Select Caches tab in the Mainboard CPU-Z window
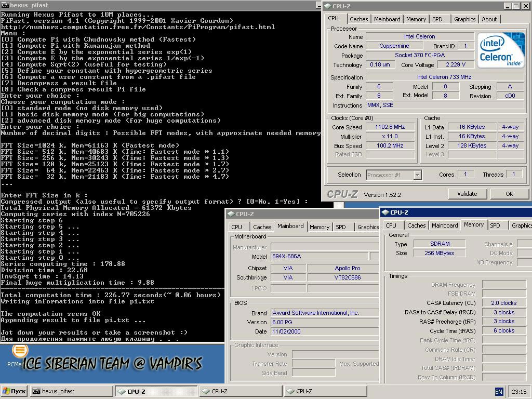Image resolution: width=532 pixels, height=399 pixels. [262, 227]
